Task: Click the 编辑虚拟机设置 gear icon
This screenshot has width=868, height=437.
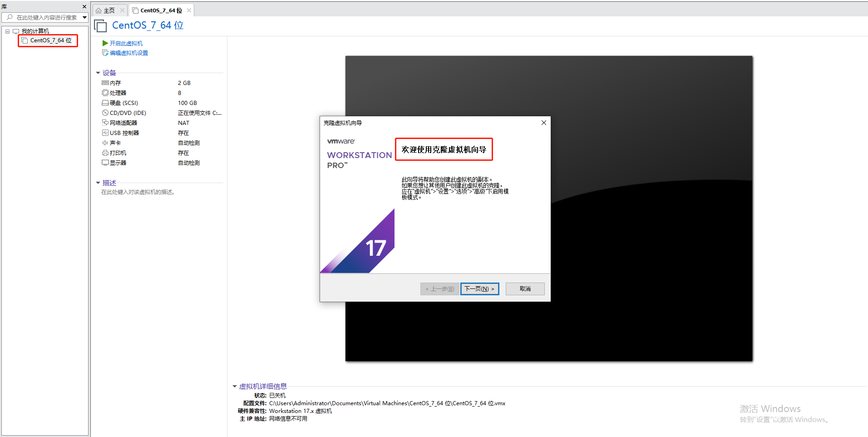Action: tap(104, 53)
